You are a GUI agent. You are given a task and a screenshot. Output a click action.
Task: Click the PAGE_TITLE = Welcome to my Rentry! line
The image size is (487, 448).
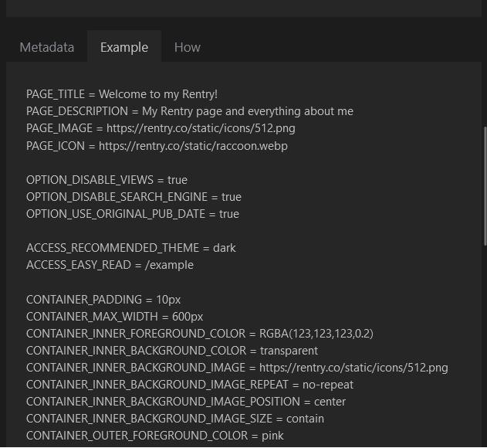[122, 94]
